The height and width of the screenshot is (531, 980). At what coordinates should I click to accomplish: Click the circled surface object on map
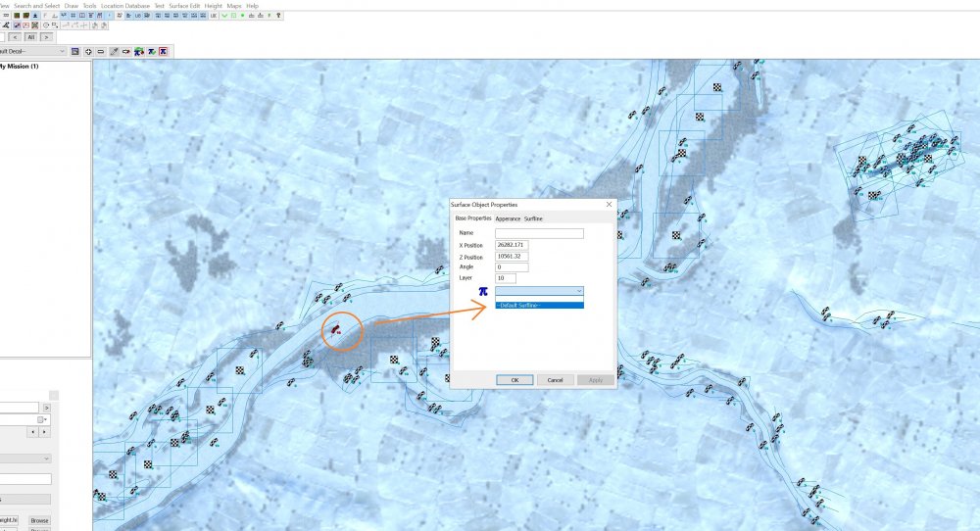pyautogui.click(x=336, y=330)
